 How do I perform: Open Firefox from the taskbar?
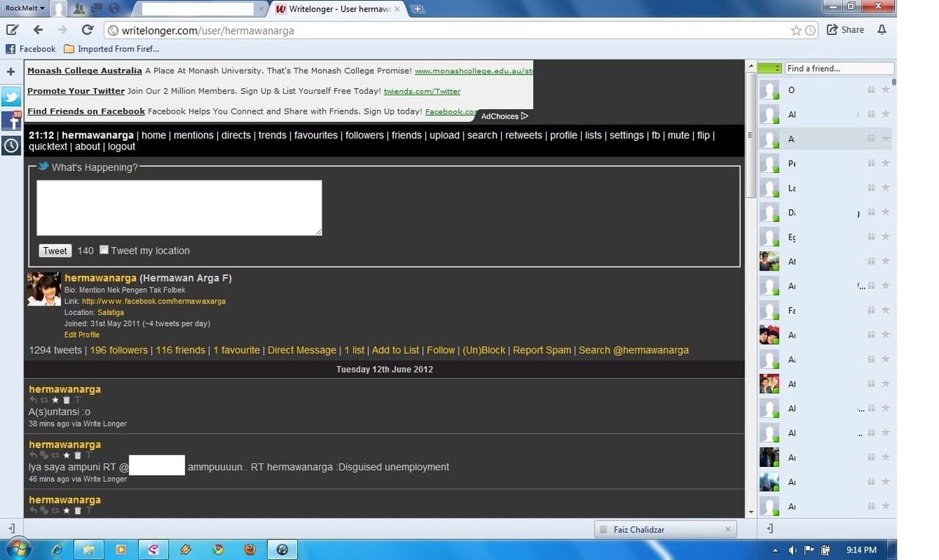tap(250, 549)
